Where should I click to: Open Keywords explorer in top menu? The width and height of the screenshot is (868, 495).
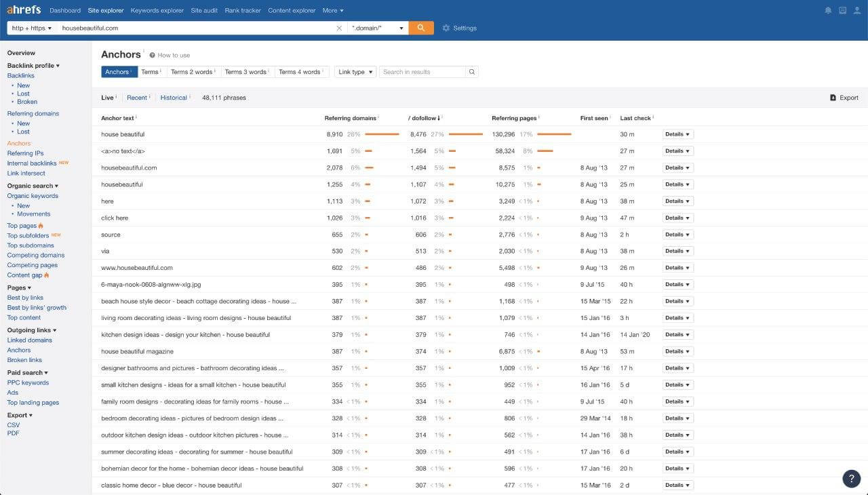(x=157, y=10)
